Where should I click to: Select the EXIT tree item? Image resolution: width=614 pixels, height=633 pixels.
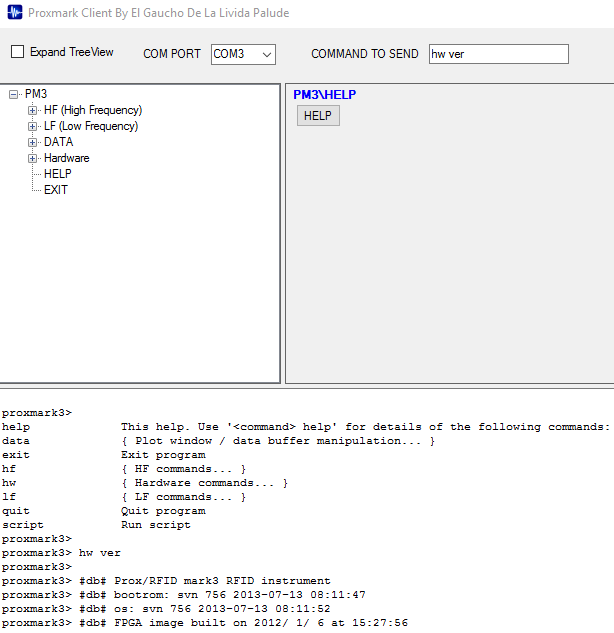56,190
